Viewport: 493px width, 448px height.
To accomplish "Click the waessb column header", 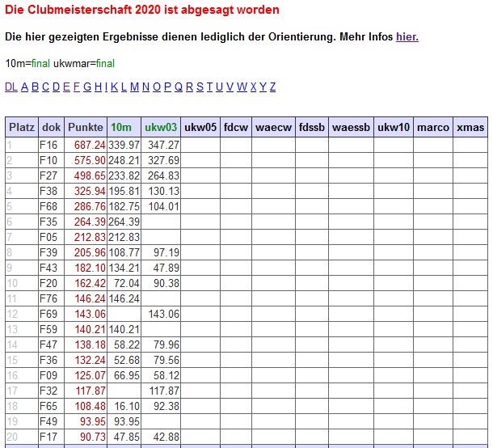I will (352, 127).
